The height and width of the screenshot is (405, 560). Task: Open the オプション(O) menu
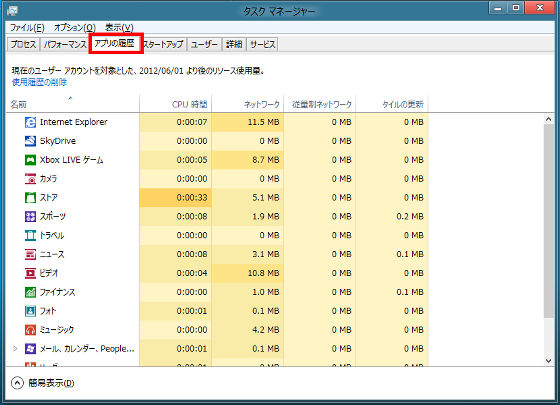(75, 28)
